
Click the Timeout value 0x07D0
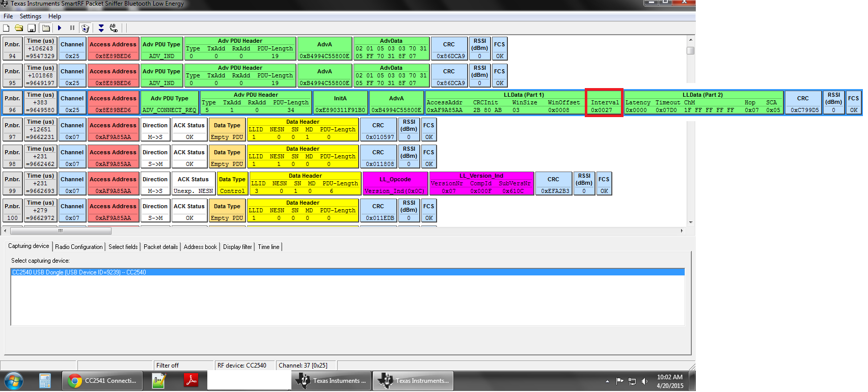coord(666,110)
